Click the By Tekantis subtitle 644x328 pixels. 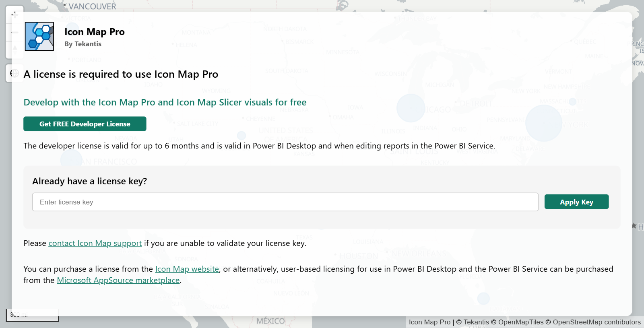83,44
